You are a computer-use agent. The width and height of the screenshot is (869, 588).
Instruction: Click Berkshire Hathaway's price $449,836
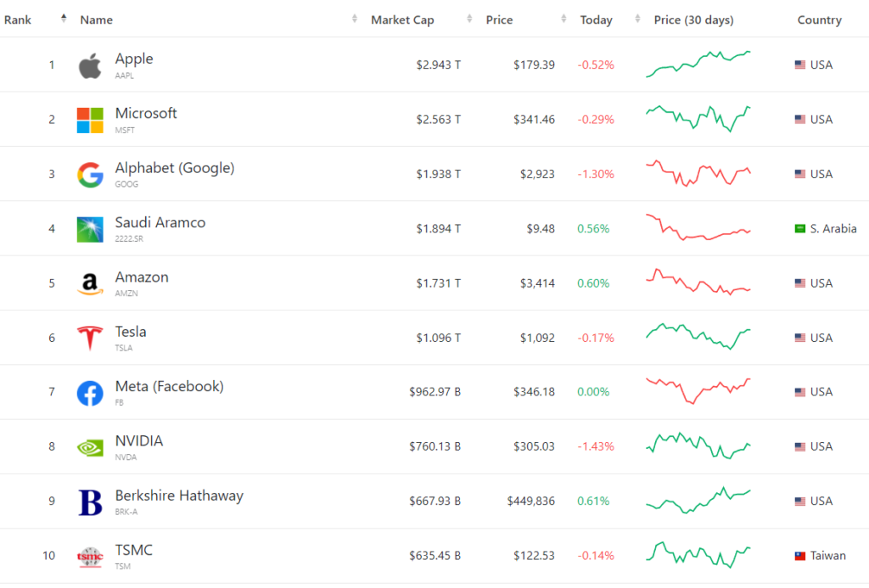(x=530, y=501)
